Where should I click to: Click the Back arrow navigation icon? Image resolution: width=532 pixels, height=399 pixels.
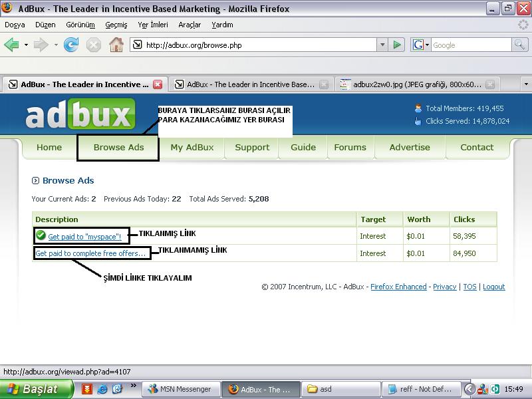(11, 45)
